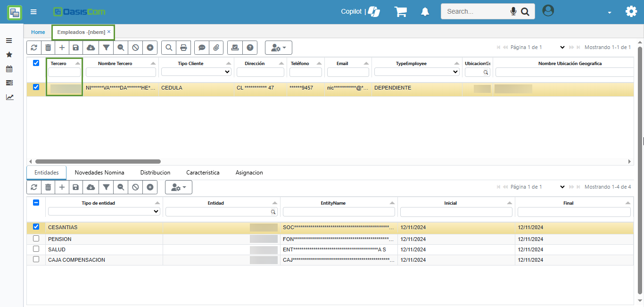Sort by Nombre Tercero using its header arrow

(153, 63)
